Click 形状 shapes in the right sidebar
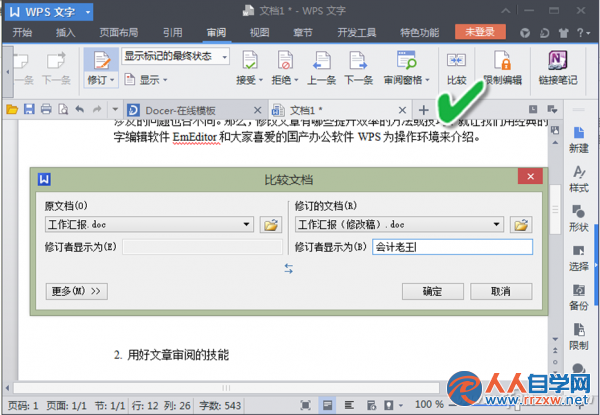600x415 pixels. (x=579, y=218)
